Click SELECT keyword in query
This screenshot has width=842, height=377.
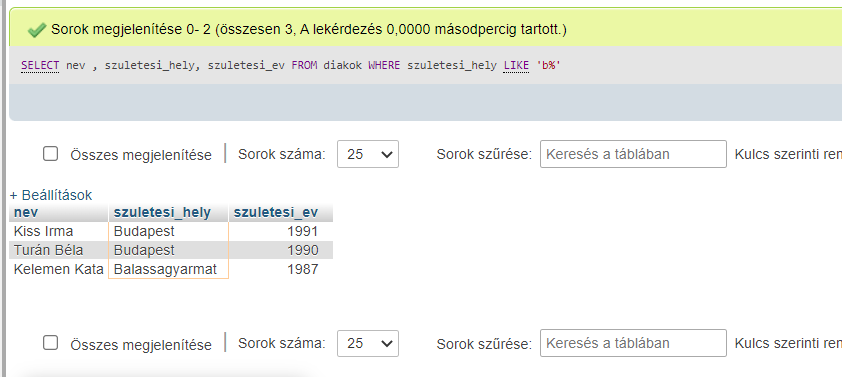pos(40,66)
